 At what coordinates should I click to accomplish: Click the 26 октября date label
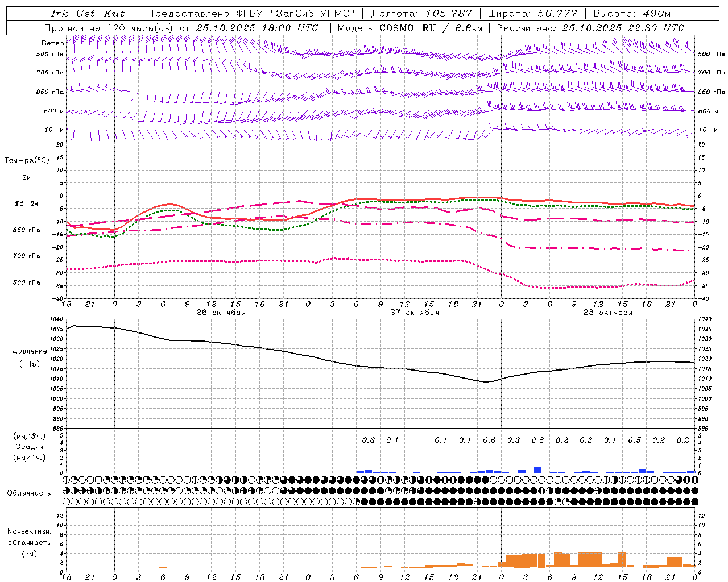coord(221,313)
